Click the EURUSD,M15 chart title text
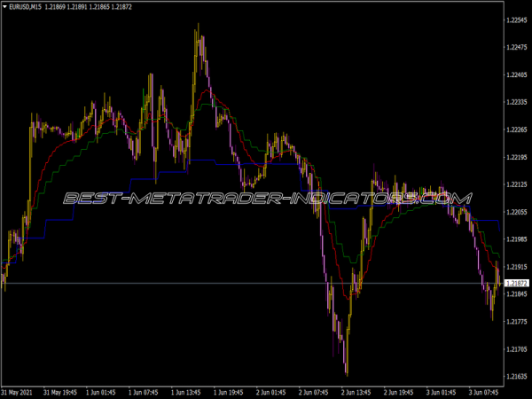This screenshot has width=532, height=399. click(x=25, y=7)
